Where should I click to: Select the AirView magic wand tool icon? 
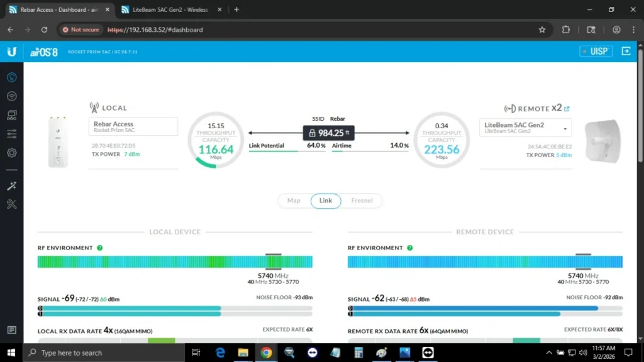click(11, 185)
